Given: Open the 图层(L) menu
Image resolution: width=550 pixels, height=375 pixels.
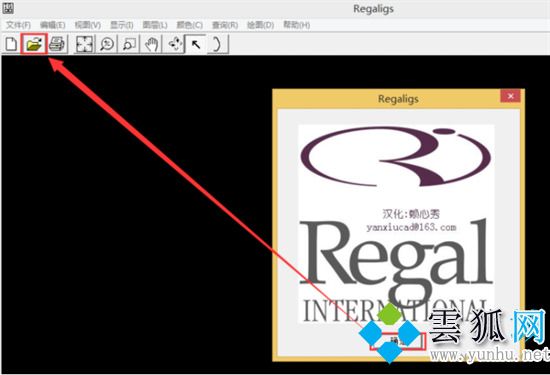Looking at the screenshot, I should click(x=155, y=25).
